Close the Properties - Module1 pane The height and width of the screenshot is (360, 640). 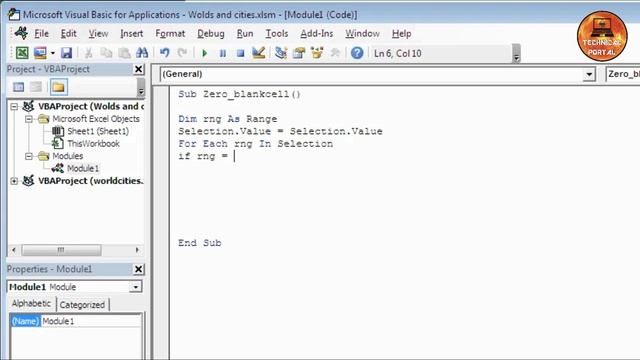pyautogui.click(x=139, y=269)
